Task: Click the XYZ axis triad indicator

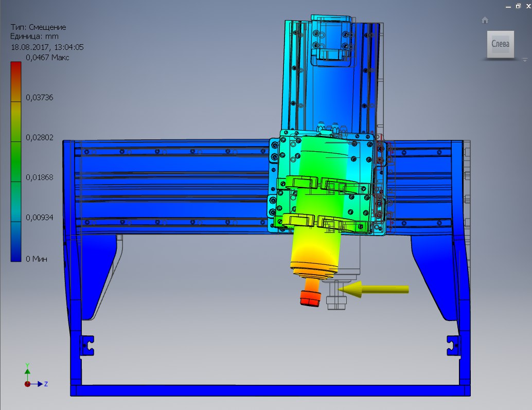Action: (x=35, y=376)
